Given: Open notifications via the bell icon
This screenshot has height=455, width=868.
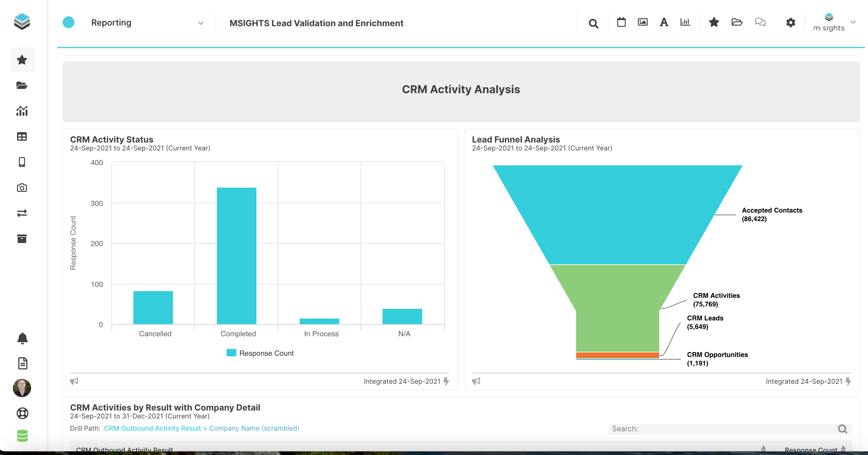Looking at the screenshot, I should (22, 338).
